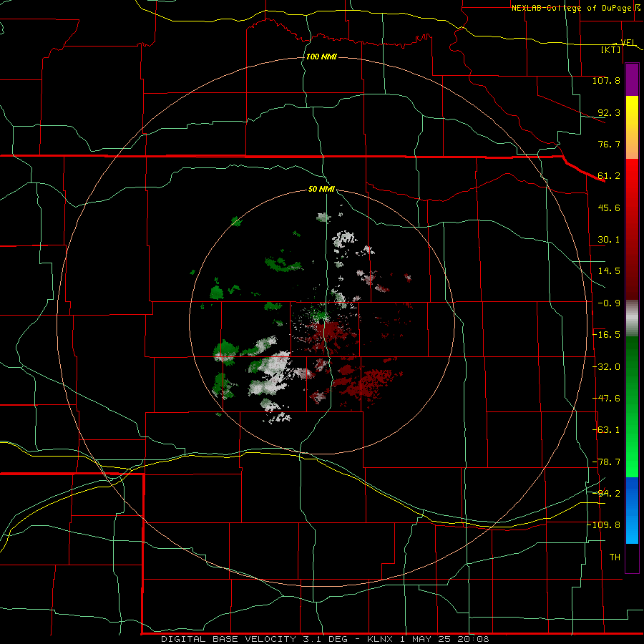This screenshot has width=644, height=644.
Task: Click the VEL legend title
Action: [628, 42]
